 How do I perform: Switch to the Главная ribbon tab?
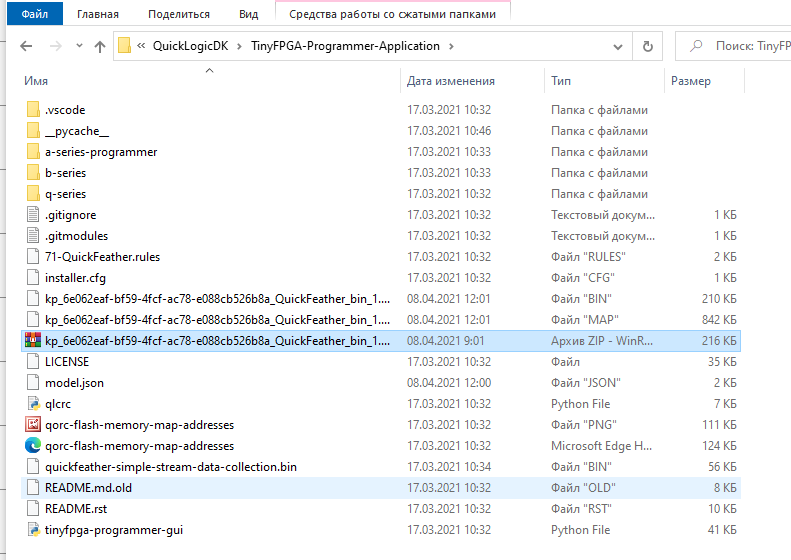coord(98,14)
